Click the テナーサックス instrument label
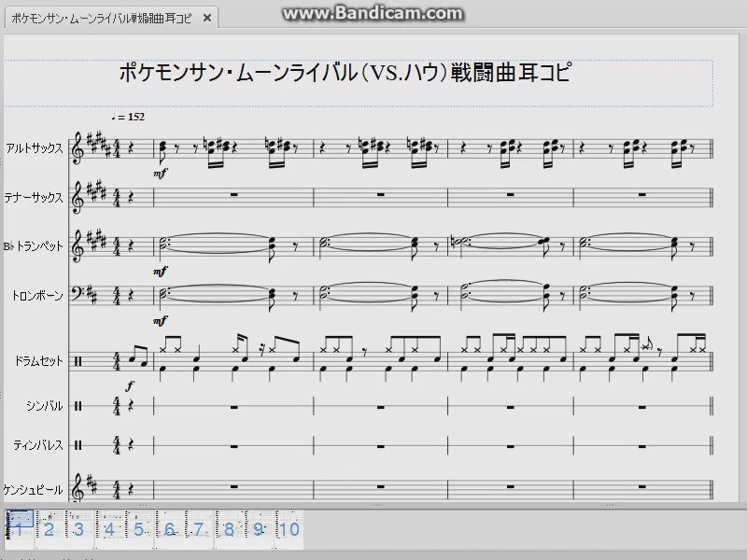747x560 pixels. pos(34,197)
